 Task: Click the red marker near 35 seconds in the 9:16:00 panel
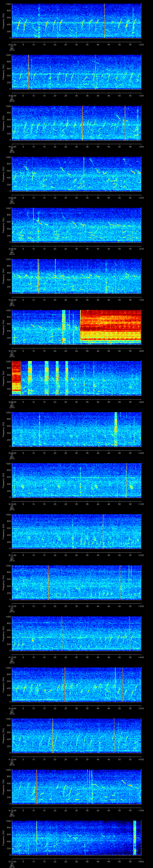coord(87,787)
